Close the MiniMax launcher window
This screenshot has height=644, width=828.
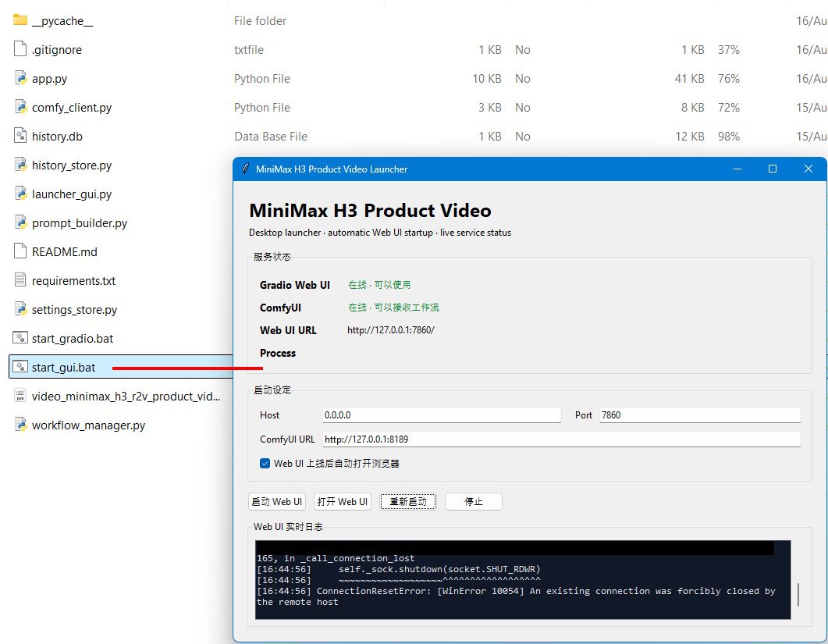(x=808, y=169)
